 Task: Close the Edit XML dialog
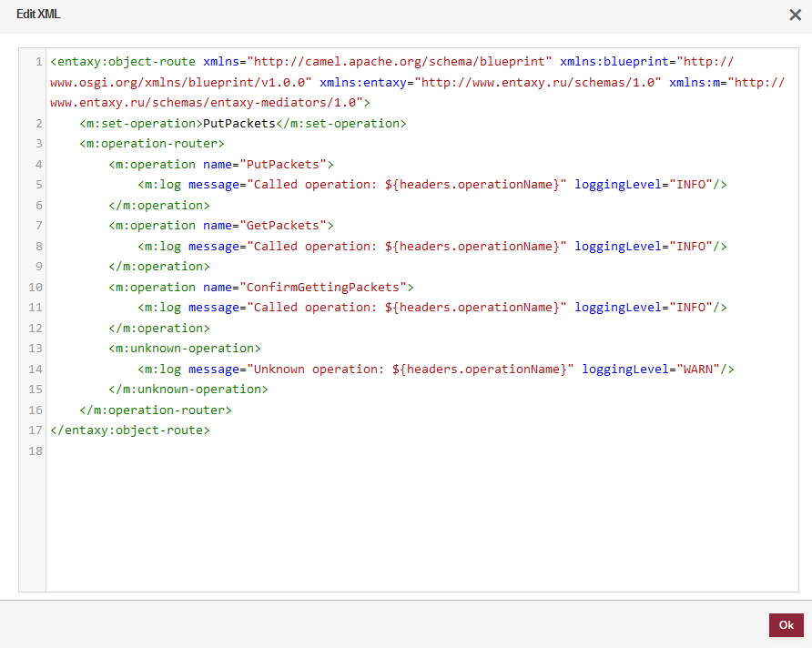pyautogui.click(x=795, y=15)
